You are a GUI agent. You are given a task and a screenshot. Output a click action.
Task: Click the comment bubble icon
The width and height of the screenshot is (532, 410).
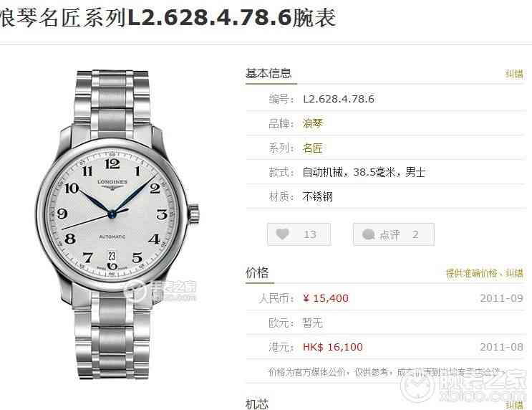coord(369,234)
